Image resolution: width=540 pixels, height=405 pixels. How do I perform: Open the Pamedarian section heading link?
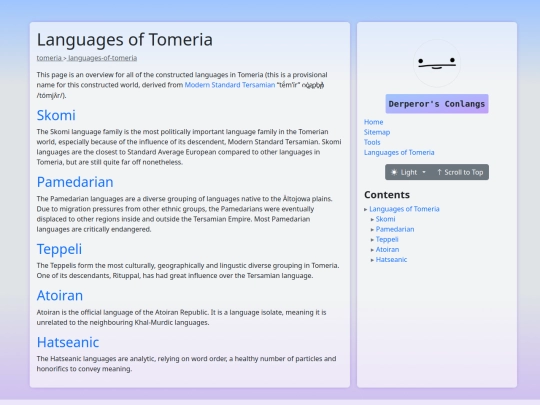point(75,182)
